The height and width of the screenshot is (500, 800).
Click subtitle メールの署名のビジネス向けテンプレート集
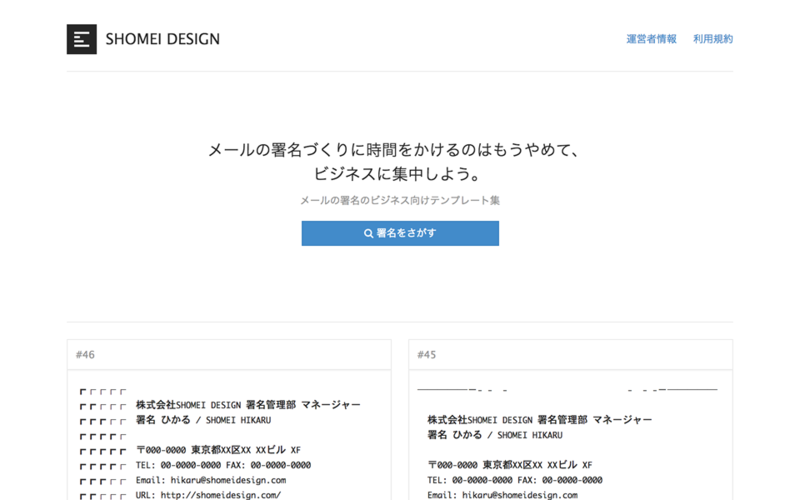[400, 201]
